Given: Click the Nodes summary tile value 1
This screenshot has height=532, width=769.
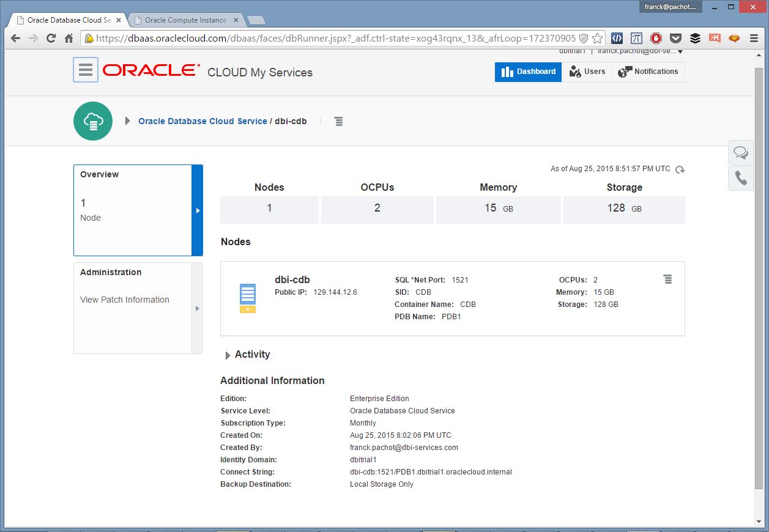Looking at the screenshot, I should [x=269, y=209].
